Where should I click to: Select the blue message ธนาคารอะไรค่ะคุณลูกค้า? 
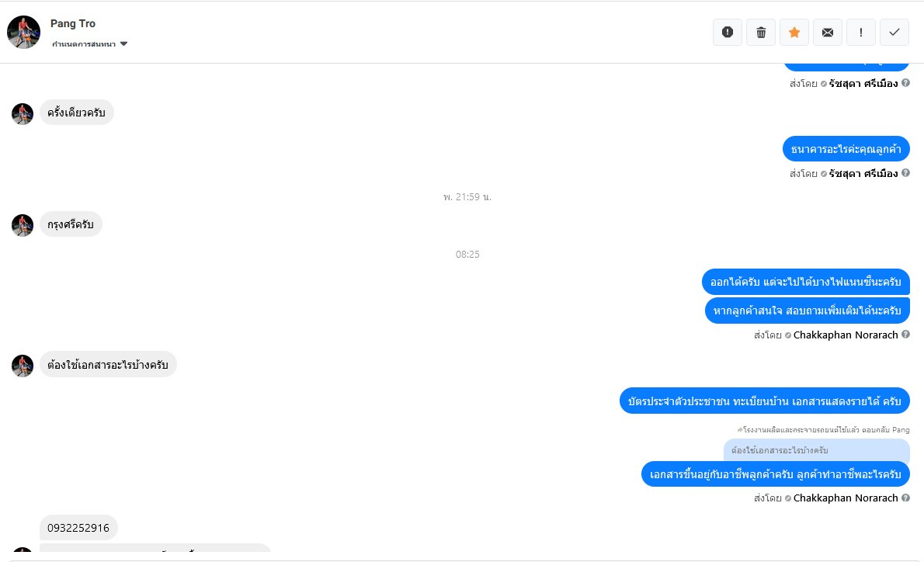tap(846, 149)
